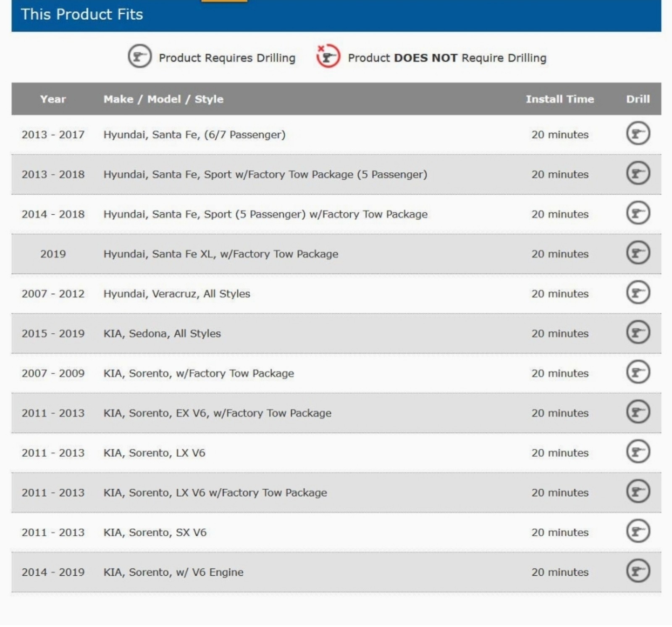Click drill icon for Sorento w/ V6 Engine row
This screenshot has width=672, height=627.
[638, 571]
